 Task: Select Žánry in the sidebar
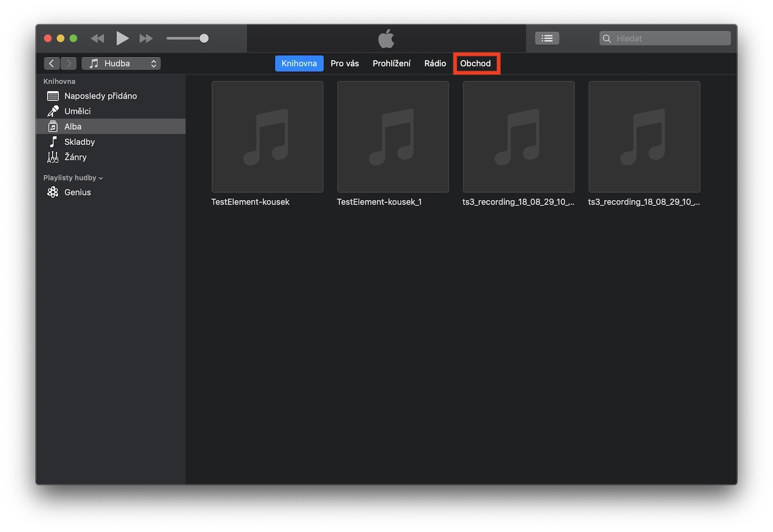pos(111,157)
